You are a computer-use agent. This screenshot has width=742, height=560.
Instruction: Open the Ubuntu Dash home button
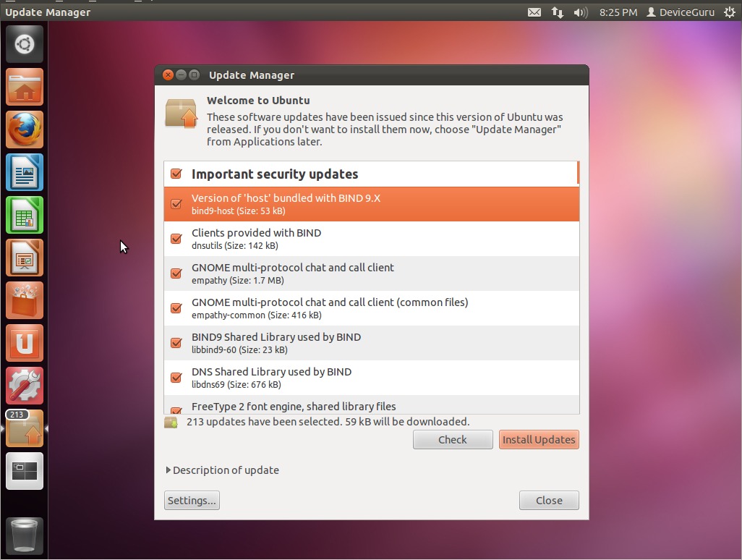click(x=25, y=45)
